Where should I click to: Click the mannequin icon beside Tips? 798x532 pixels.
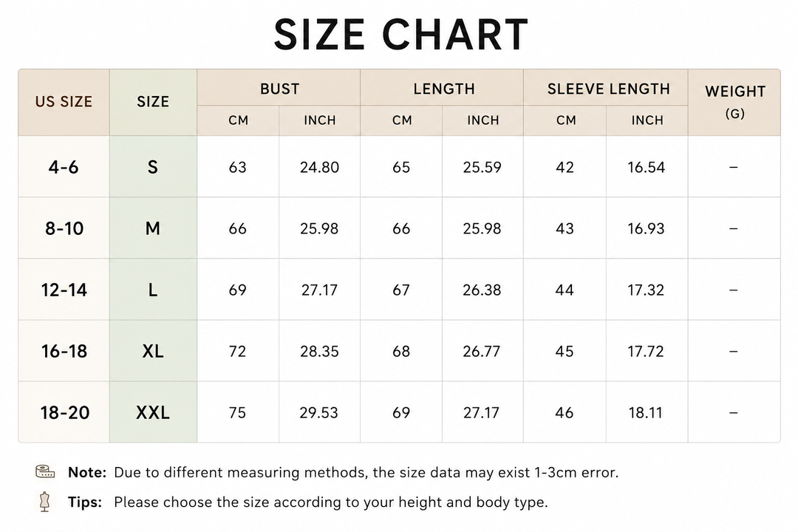point(45,502)
